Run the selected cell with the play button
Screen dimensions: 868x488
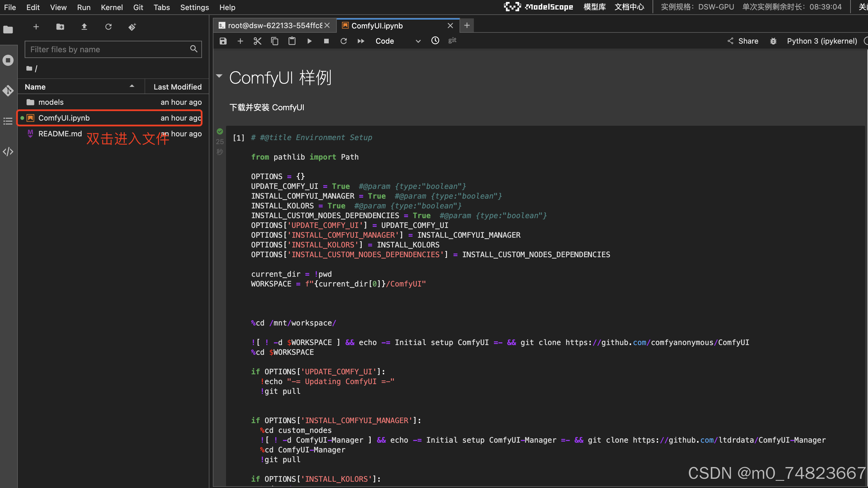pos(309,41)
